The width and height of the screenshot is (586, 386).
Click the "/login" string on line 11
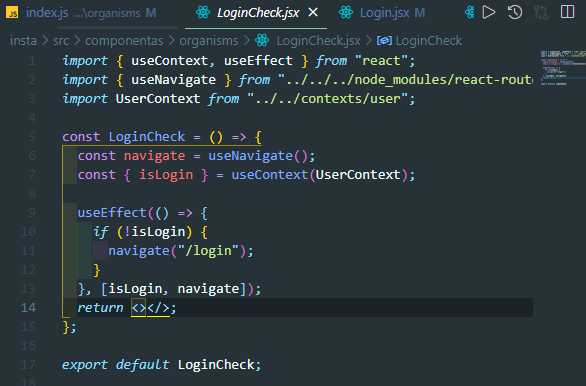(x=208, y=251)
